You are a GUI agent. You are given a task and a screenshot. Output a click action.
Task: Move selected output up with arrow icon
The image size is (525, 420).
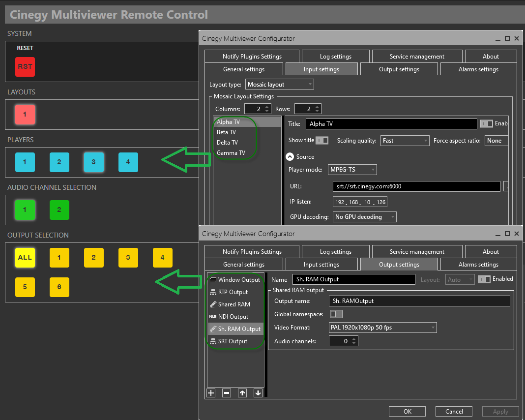[x=242, y=393]
